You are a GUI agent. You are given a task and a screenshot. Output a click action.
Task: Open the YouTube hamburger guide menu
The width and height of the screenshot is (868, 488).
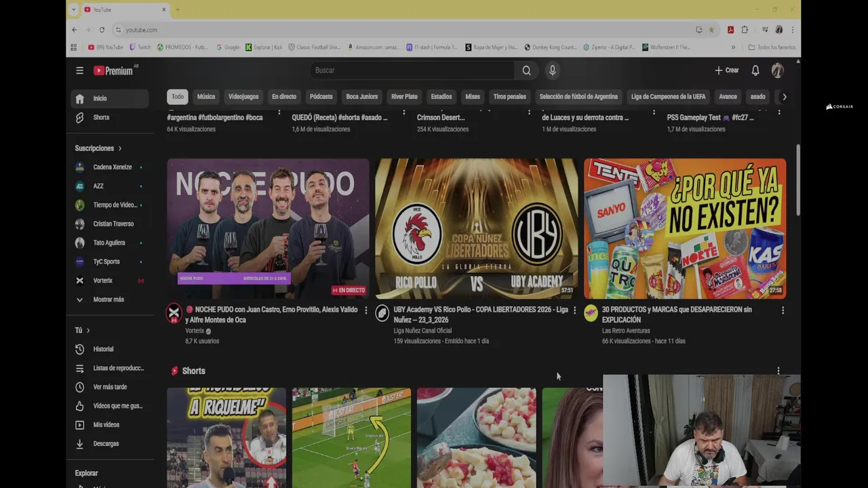pos(79,70)
